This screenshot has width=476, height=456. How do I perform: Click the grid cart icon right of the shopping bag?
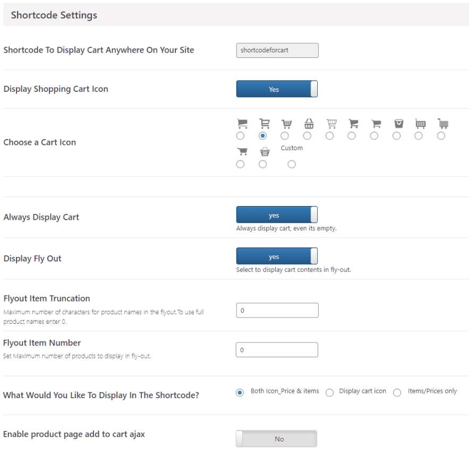tap(420, 124)
